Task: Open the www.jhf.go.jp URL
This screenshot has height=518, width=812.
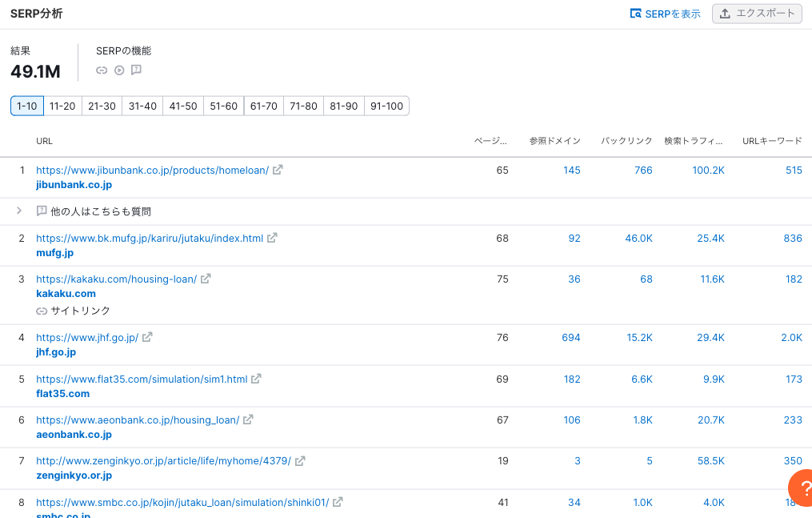Action: click(87, 337)
